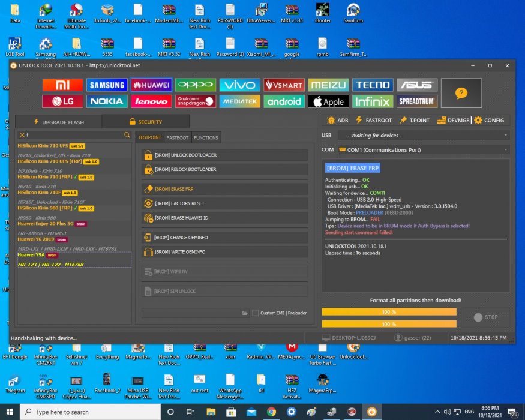Choose the Infinix brand logo
This screenshot has height=420, width=525.
tap(373, 101)
